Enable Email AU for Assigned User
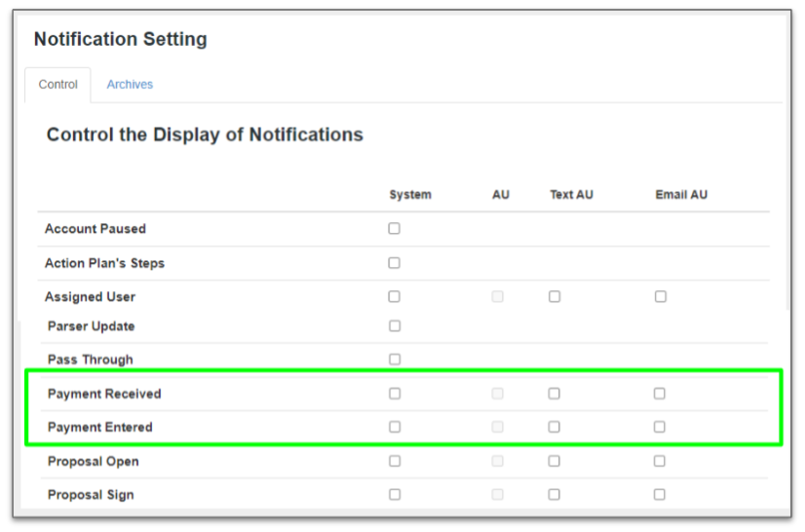 [x=660, y=297]
